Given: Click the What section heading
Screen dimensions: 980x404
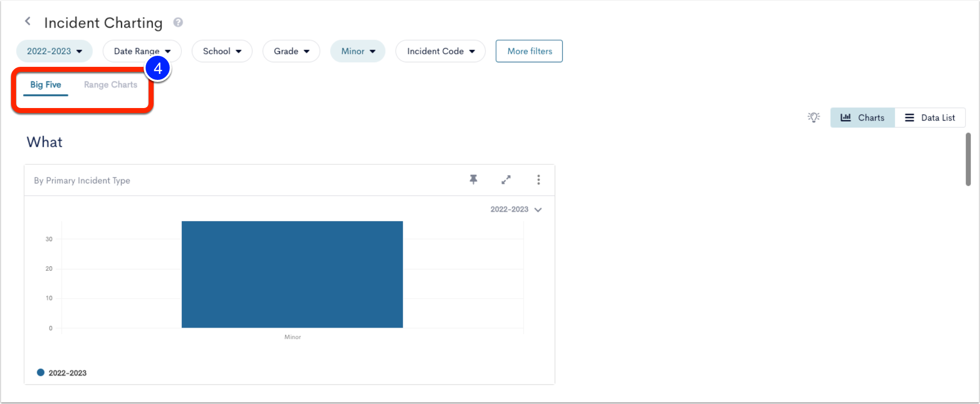Looking at the screenshot, I should tap(45, 142).
